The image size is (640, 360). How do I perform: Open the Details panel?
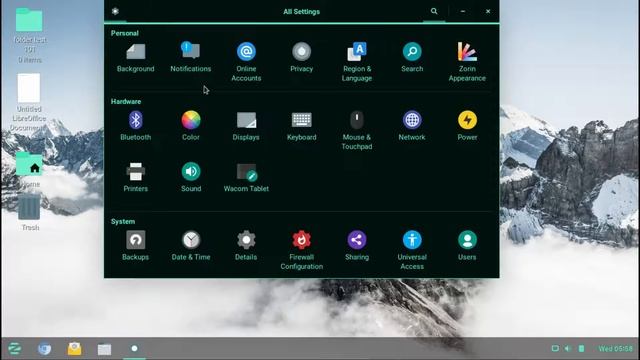[x=246, y=246]
